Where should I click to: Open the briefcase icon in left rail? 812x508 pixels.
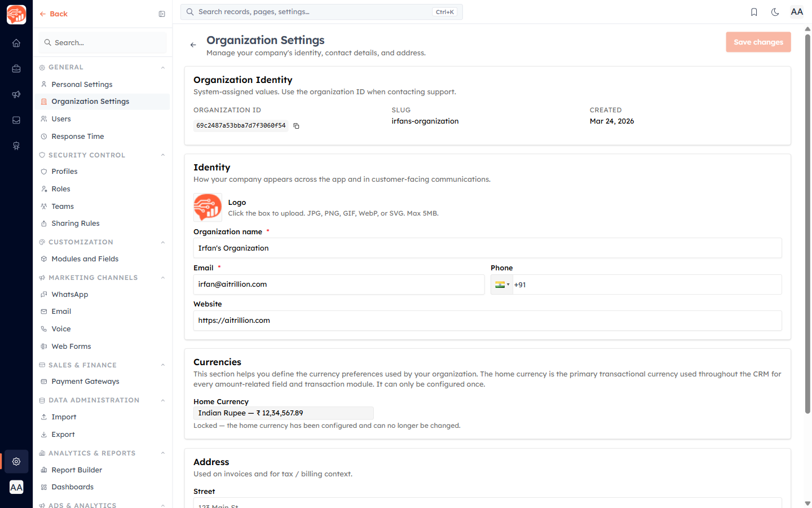click(x=16, y=69)
